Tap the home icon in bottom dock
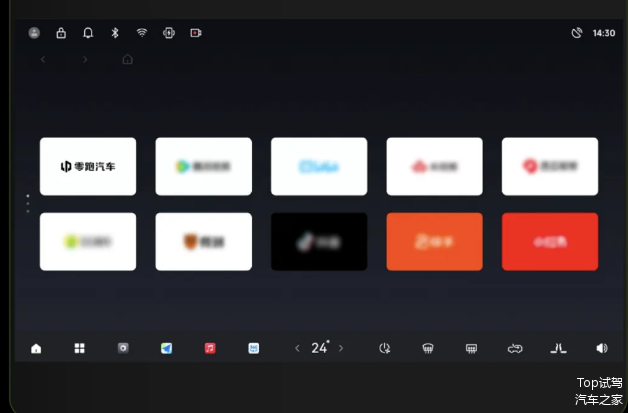The height and width of the screenshot is (413, 628). point(37,349)
